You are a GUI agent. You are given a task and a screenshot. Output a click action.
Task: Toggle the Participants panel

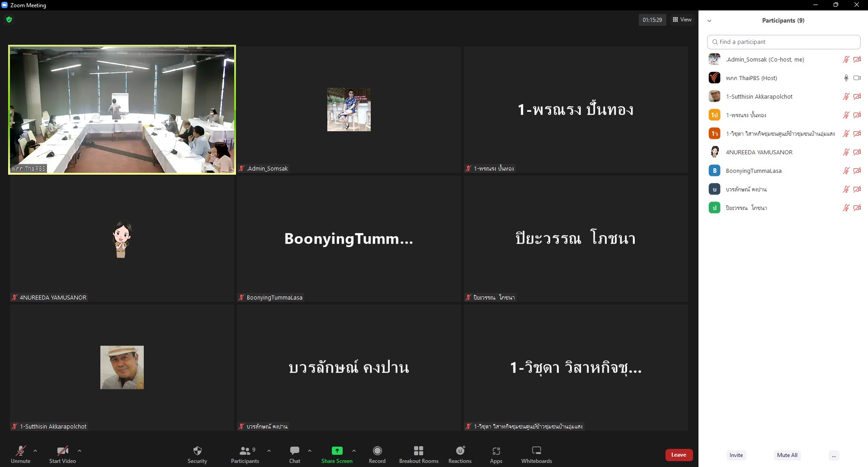tap(245, 454)
